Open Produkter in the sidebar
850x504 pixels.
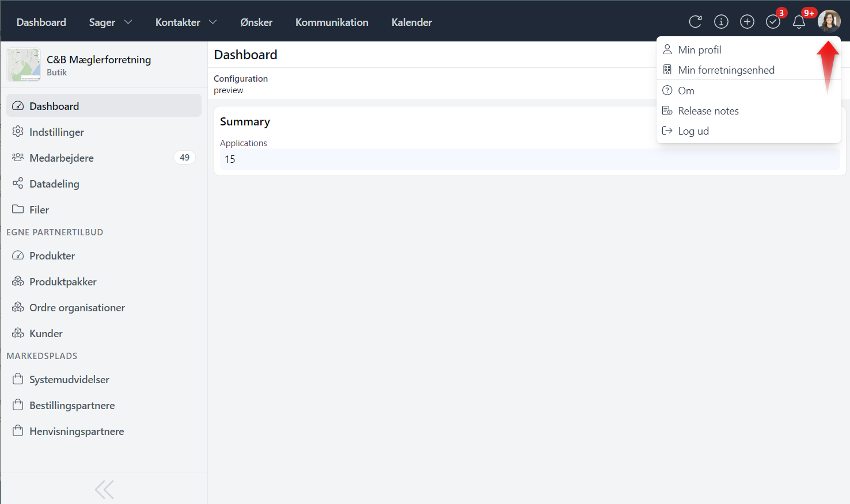pos(104,255)
